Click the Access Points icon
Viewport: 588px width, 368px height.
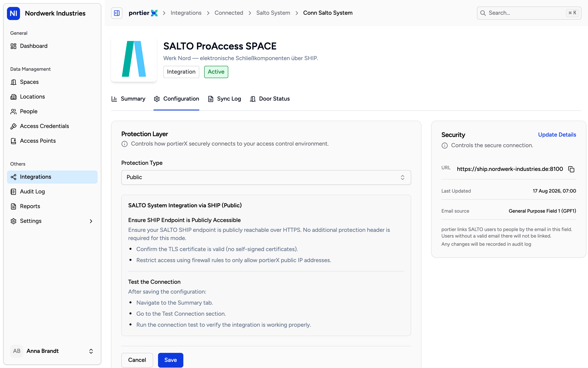[x=13, y=141]
